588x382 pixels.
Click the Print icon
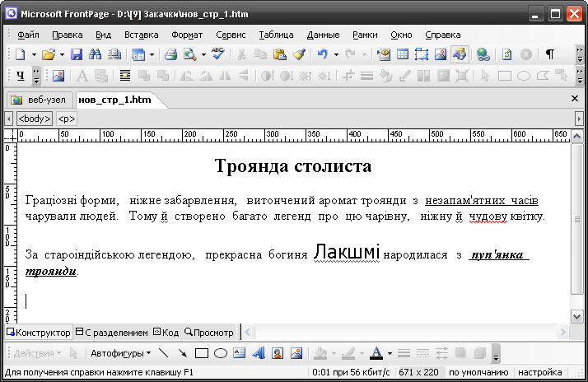(x=170, y=54)
